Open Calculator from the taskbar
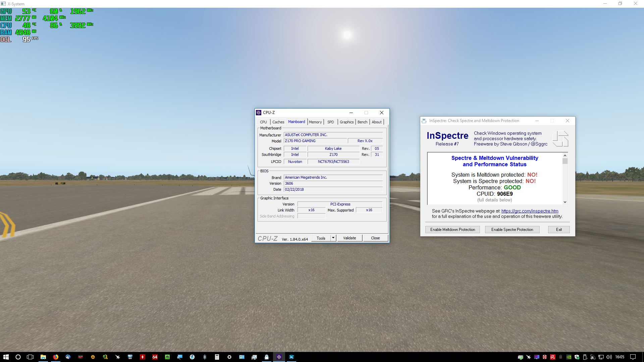The height and width of the screenshot is (362, 644). 217,357
